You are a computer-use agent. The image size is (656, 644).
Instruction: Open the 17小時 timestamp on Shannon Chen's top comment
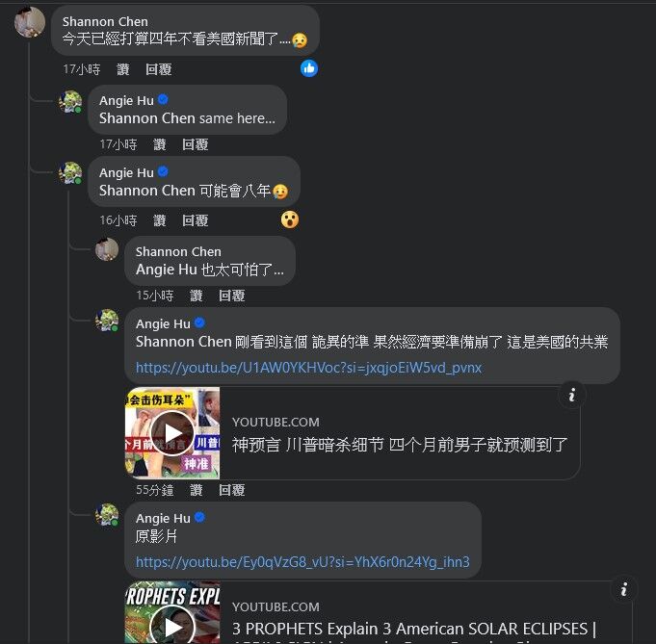(x=82, y=69)
